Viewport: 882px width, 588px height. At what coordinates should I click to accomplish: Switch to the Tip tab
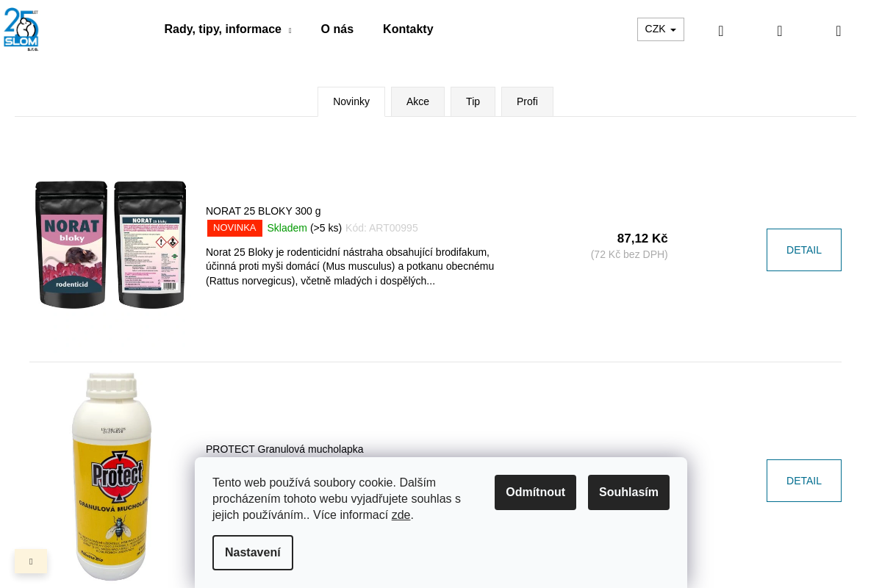pos(473,101)
